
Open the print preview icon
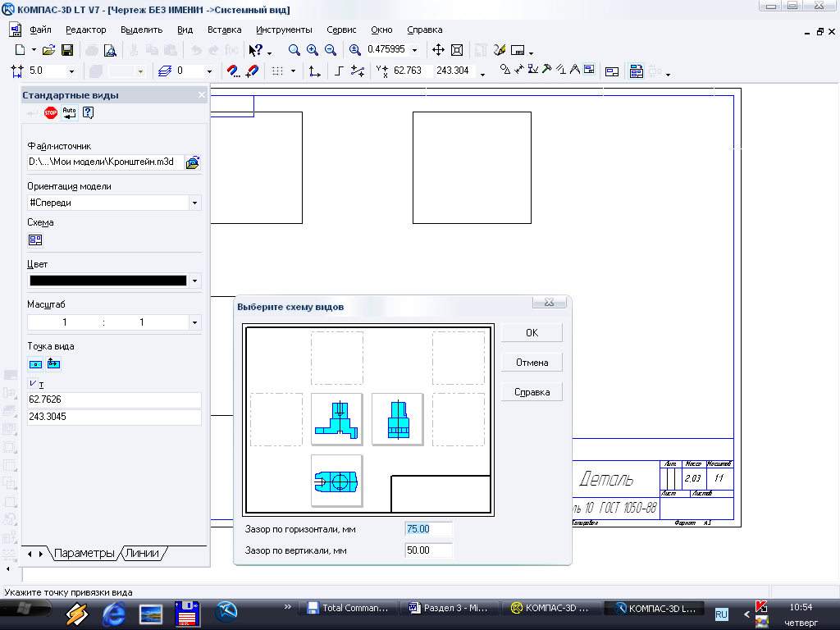tap(110, 50)
